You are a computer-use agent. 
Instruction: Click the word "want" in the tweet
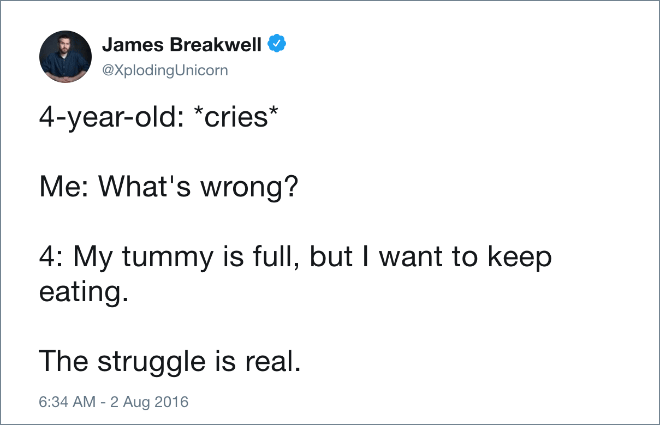(410, 256)
